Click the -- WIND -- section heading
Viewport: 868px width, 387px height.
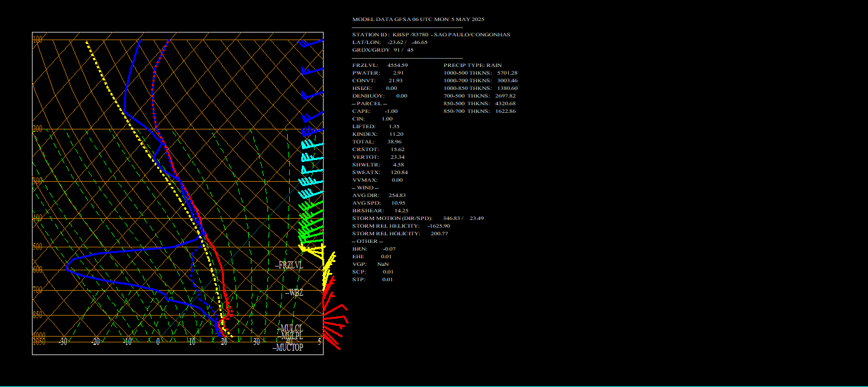click(x=365, y=187)
